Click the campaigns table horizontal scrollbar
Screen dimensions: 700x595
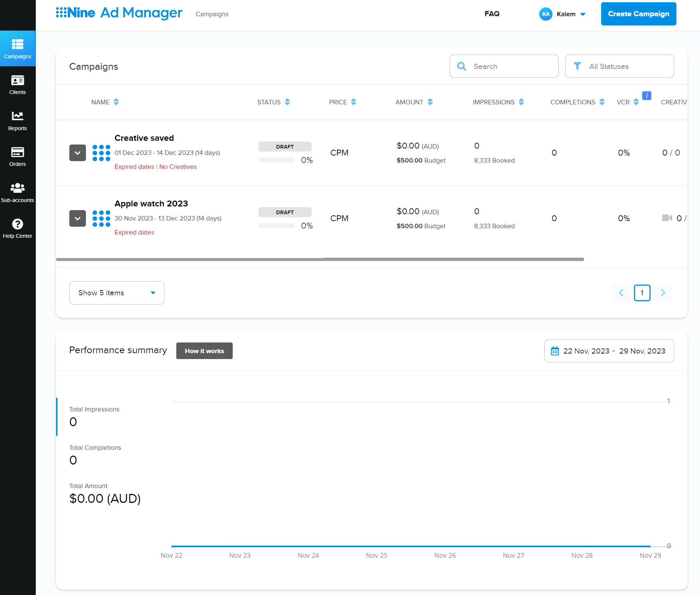(320, 260)
